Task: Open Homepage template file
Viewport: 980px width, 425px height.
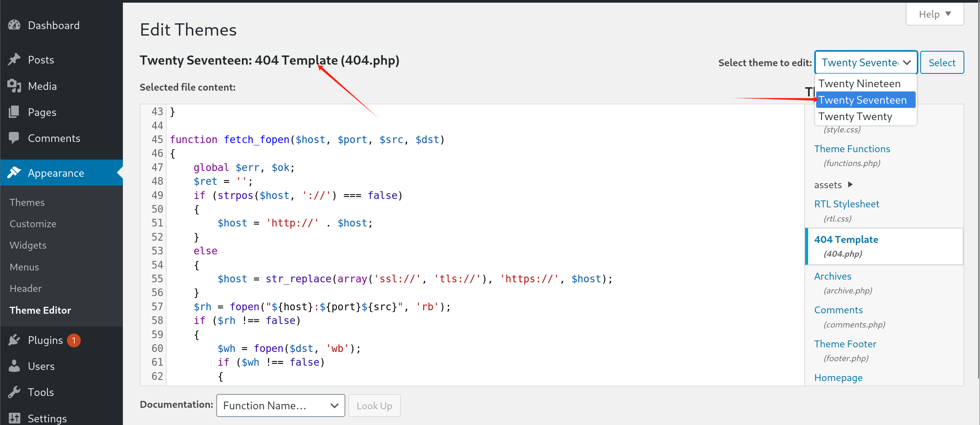Action: click(x=838, y=378)
